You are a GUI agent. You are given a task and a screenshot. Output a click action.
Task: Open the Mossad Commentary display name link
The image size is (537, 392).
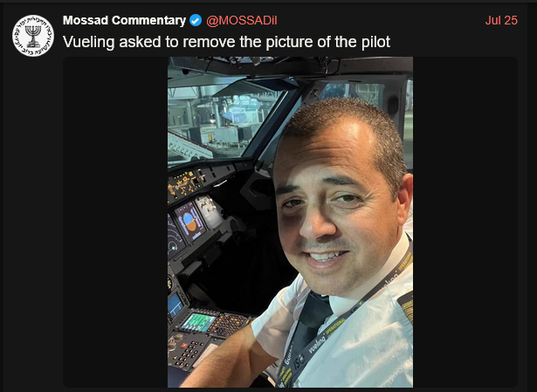[124, 21]
